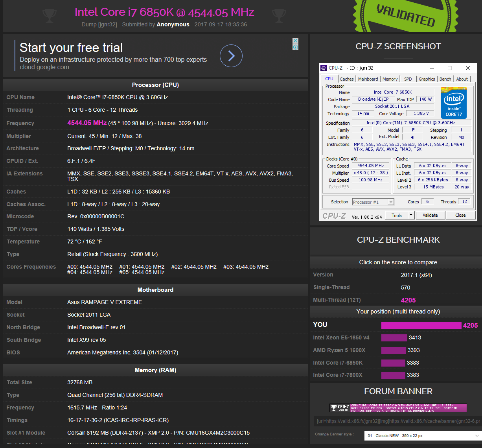482x448 pixels.
Task: Switch to the Mainboard tab
Action: coord(368,79)
